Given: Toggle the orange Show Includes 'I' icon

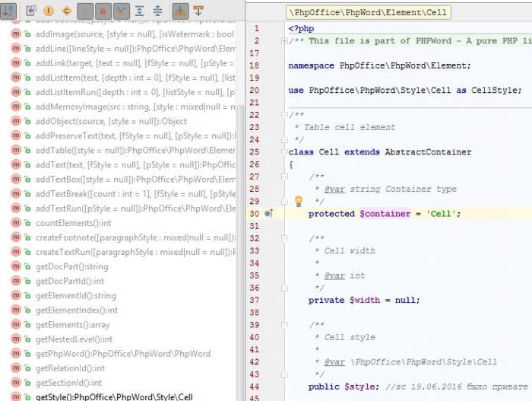Looking at the screenshot, I should point(49,11).
